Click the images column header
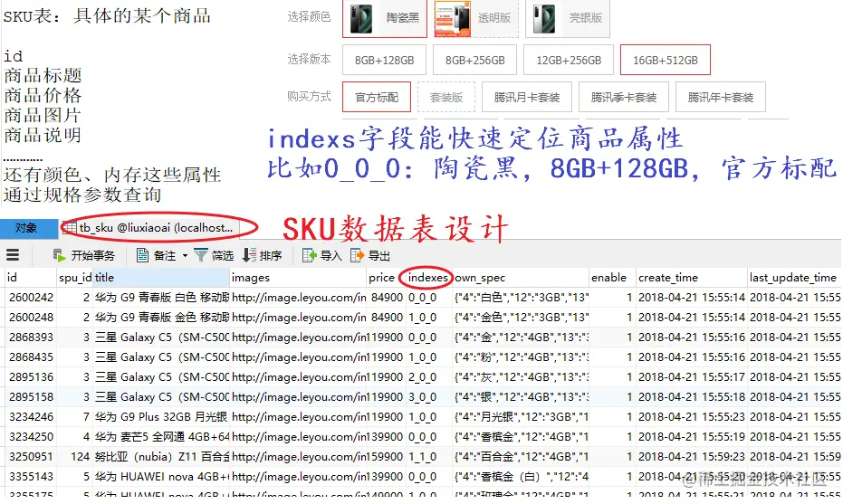Viewport: 843px width, 504px height. click(x=298, y=278)
